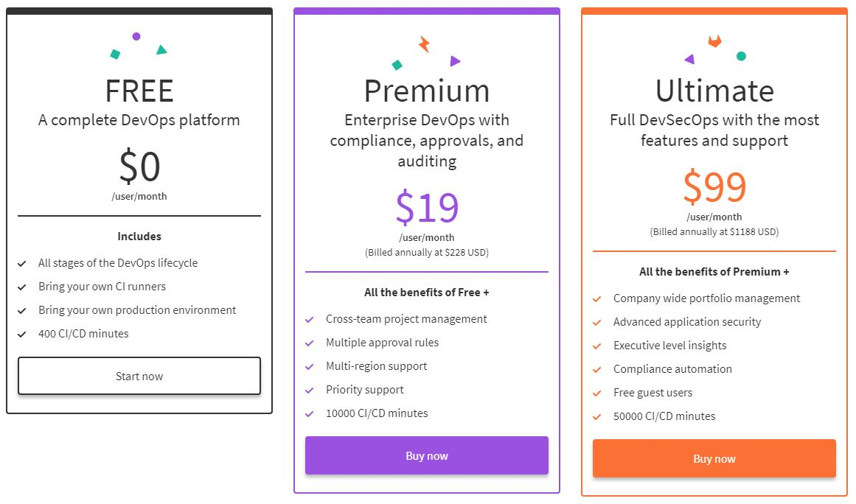The width and height of the screenshot is (856, 504).
Task: Select the $99 Ultimate price
Action: pyautogui.click(x=714, y=187)
